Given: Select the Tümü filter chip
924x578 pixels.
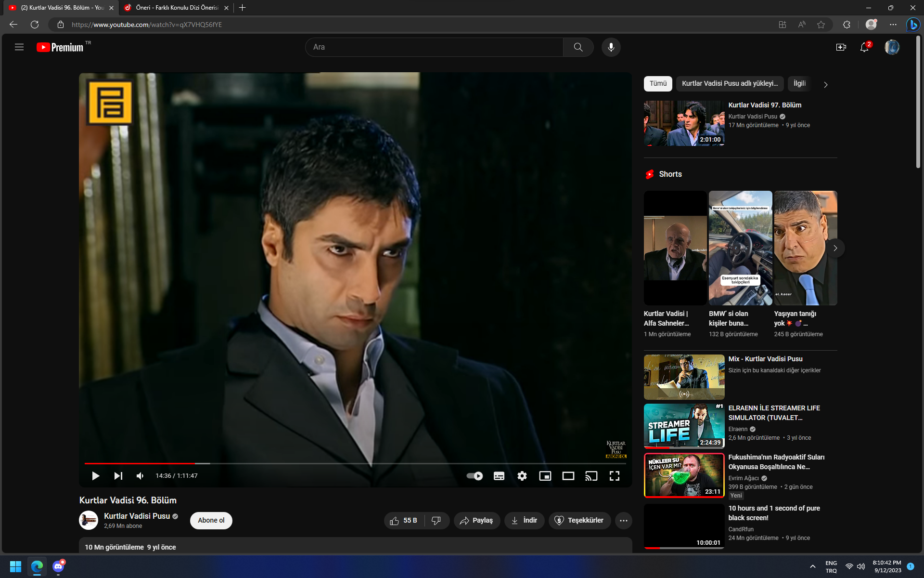Looking at the screenshot, I should click(658, 83).
